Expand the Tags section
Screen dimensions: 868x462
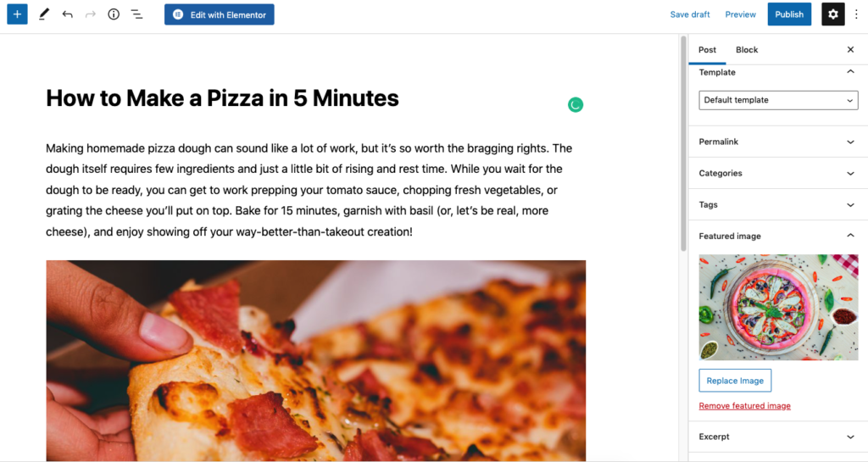[778, 204]
